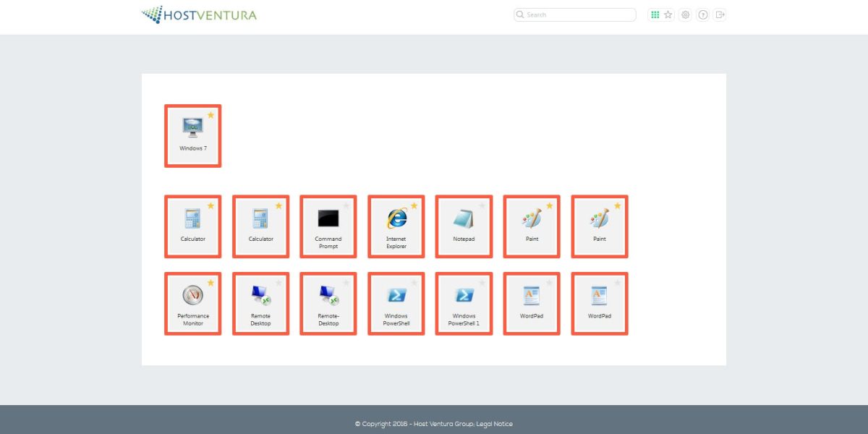Screen dimensions: 868x434
Task: Switch to the all-apps grid view
Action: 655,14
